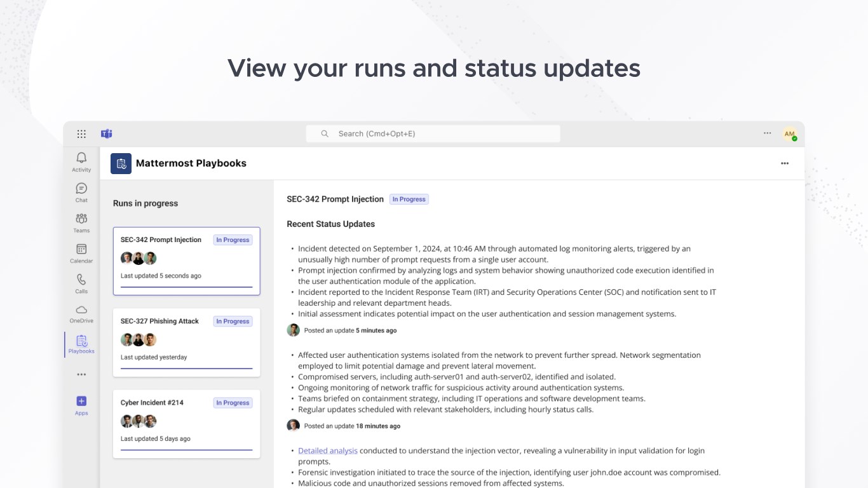The width and height of the screenshot is (868, 488).
Task: Click progress bar on SEC-342 card
Action: point(186,287)
